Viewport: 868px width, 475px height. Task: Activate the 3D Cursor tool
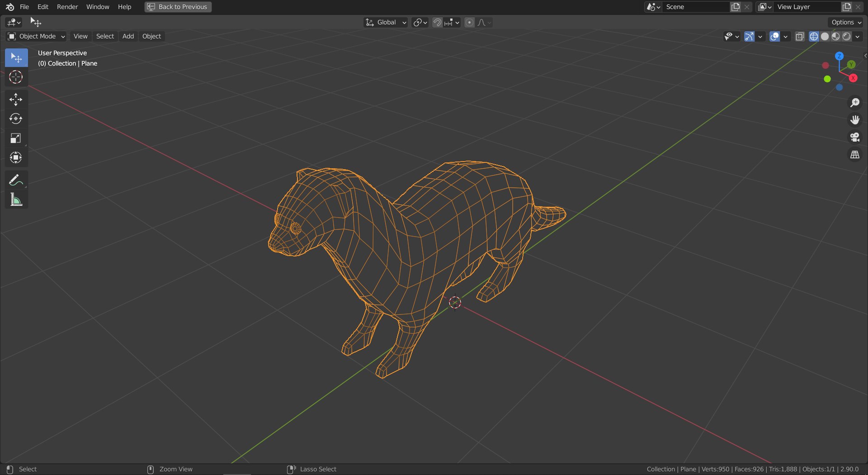pos(16,77)
